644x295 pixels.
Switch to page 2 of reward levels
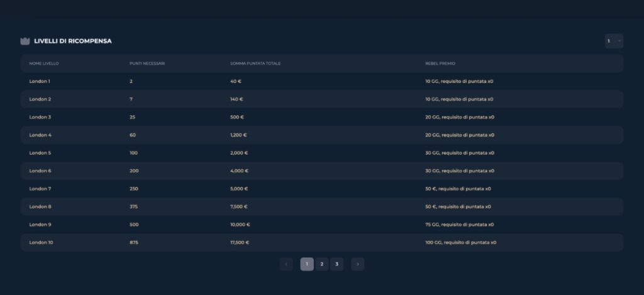322,264
